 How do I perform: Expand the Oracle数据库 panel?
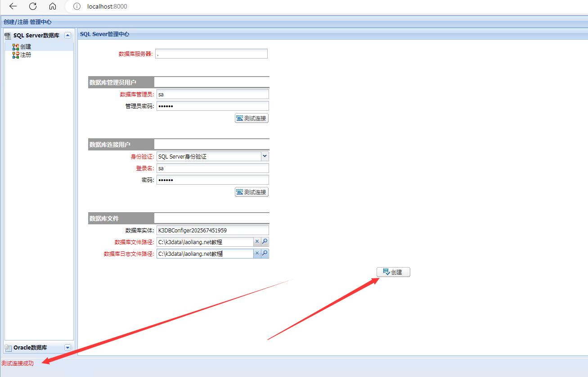[x=68, y=347]
